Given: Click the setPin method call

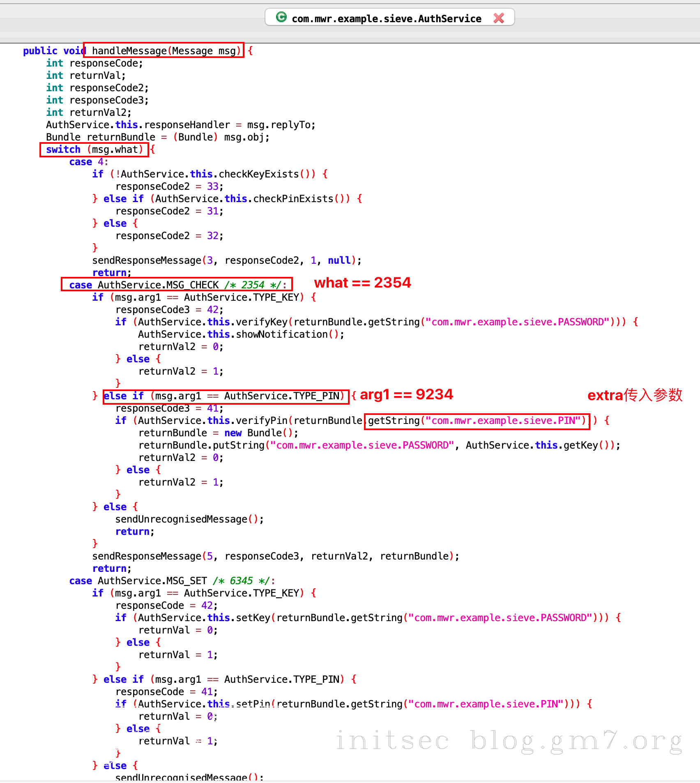Looking at the screenshot, I should point(253,704).
